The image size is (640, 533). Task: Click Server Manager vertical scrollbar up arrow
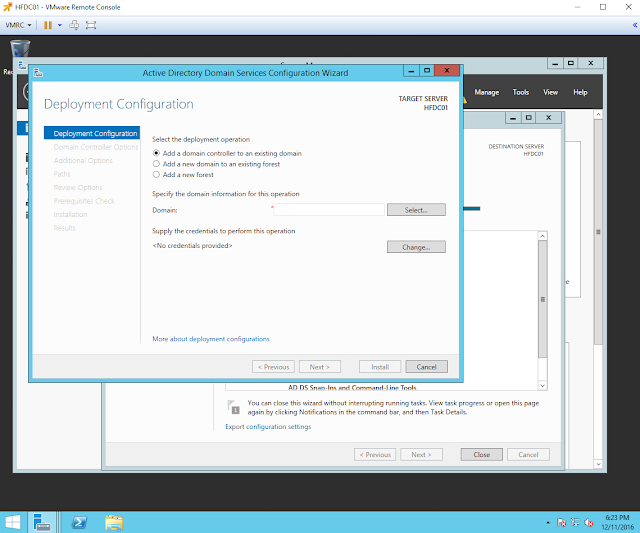(598, 115)
